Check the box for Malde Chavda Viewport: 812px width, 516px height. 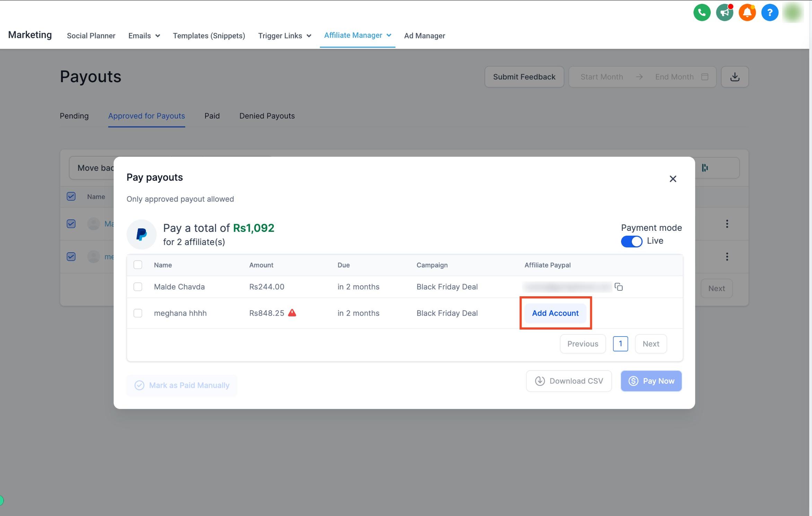tap(138, 287)
